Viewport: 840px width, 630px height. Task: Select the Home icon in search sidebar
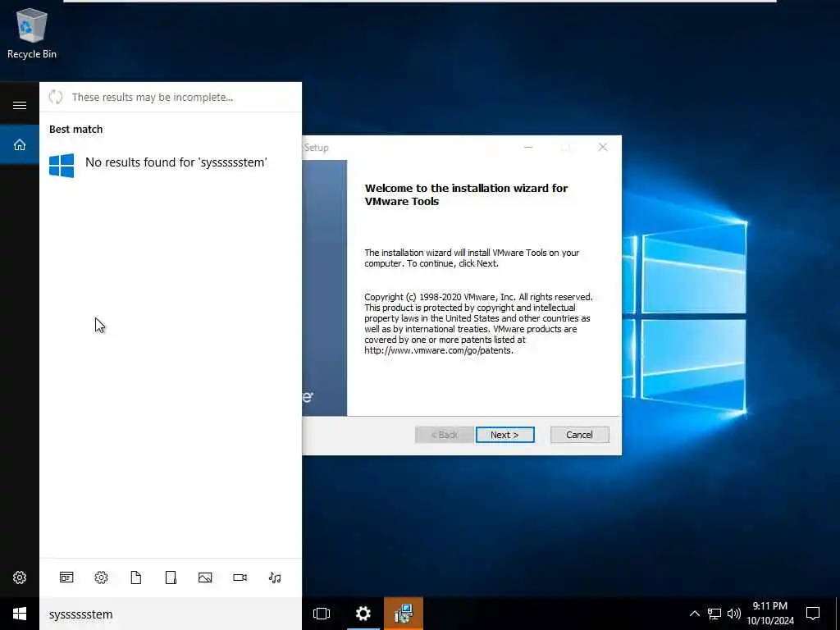coord(20,144)
